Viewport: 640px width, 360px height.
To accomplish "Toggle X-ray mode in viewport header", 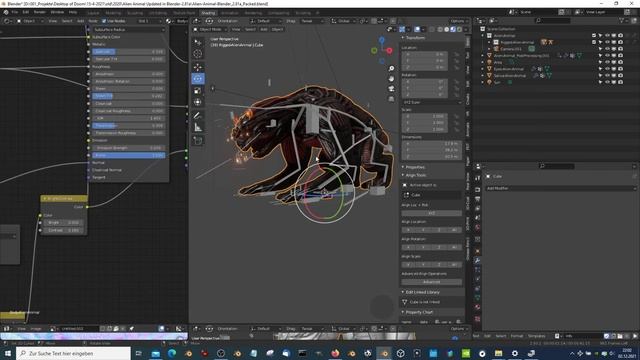I will pos(431,29).
